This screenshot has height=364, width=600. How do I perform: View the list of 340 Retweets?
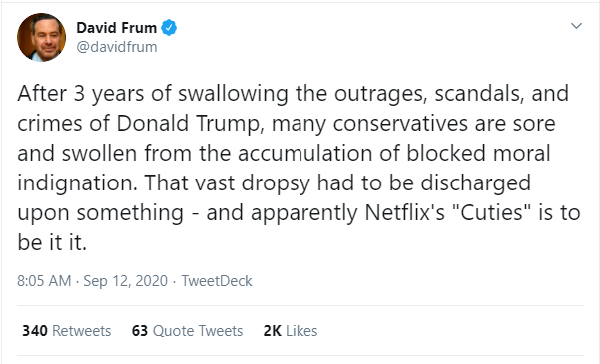(67, 331)
